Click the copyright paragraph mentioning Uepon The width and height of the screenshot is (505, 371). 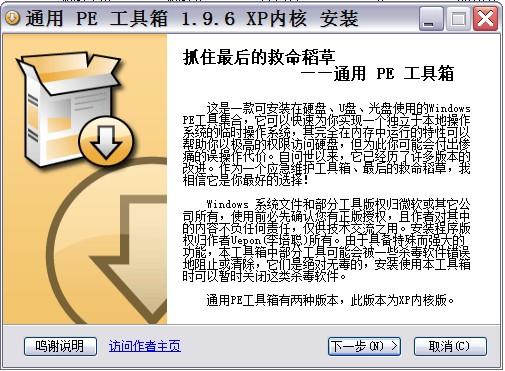click(x=326, y=240)
